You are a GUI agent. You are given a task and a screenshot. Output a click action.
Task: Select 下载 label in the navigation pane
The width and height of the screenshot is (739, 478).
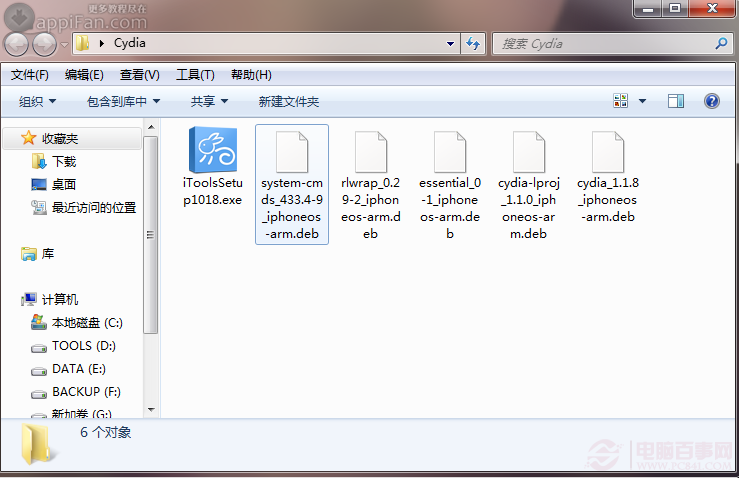pos(64,162)
